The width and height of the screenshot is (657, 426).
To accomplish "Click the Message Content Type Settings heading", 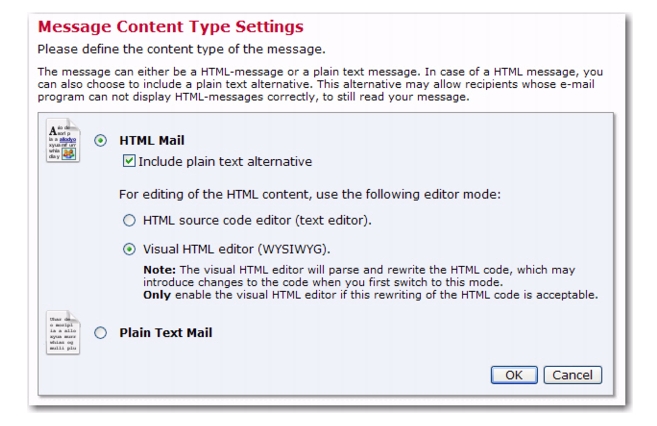I will [171, 26].
